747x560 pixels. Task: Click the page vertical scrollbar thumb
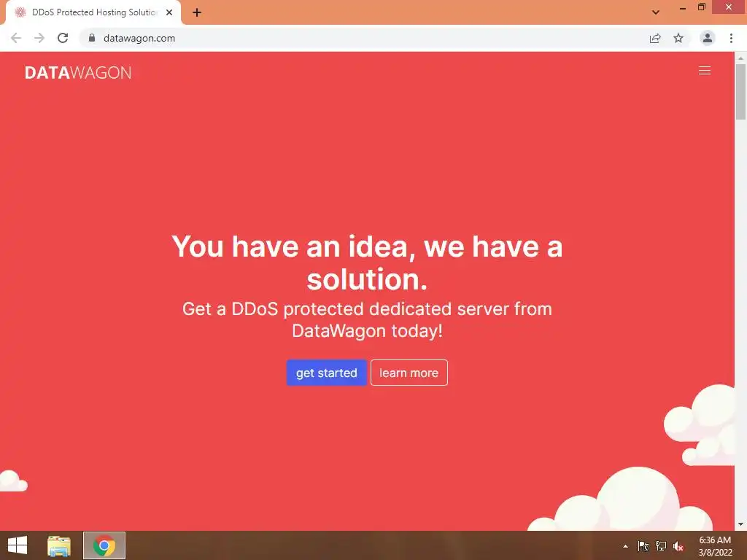pyautogui.click(x=740, y=91)
